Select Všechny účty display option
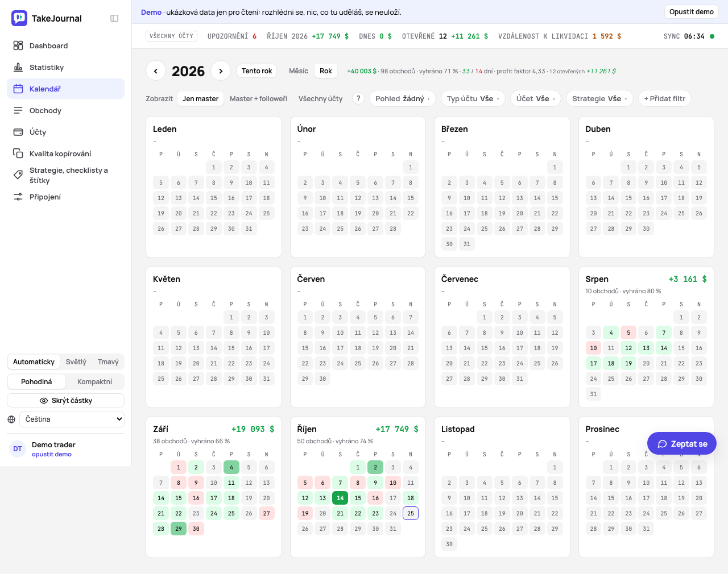 tap(321, 99)
